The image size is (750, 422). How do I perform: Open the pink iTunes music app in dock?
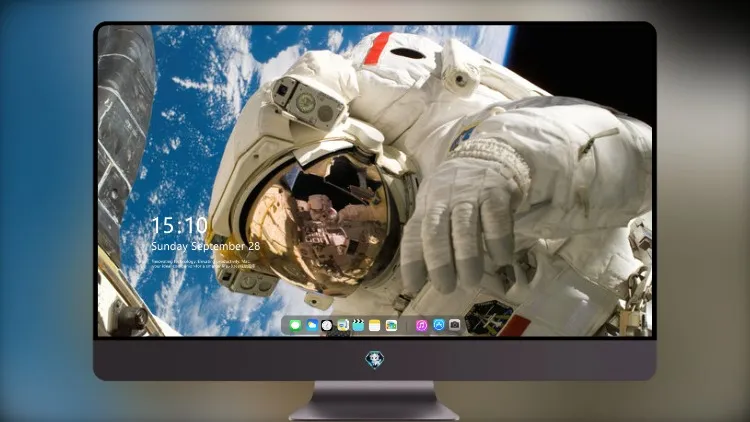point(421,326)
